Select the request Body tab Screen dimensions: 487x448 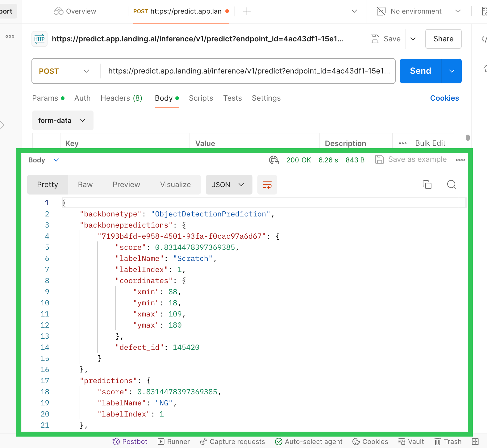(167, 98)
